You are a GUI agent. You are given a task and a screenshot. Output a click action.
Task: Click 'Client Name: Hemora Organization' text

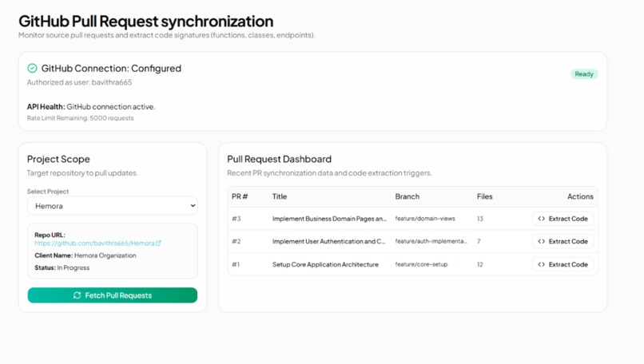85,255
